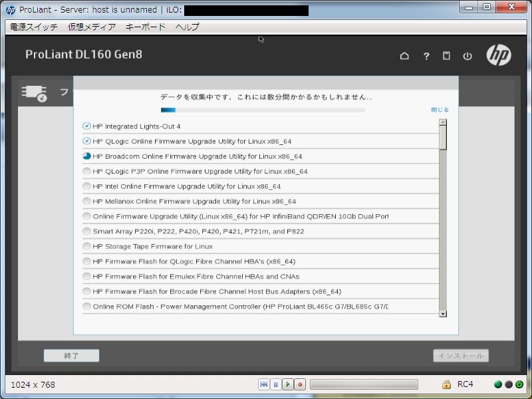Click 'HP QLogic P3P Online Firmware' row text
The image size is (532, 399).
(200, 171)
